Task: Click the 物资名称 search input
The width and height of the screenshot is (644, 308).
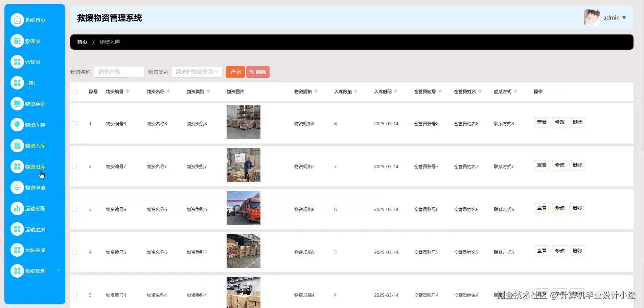Action: pos(119,72)
